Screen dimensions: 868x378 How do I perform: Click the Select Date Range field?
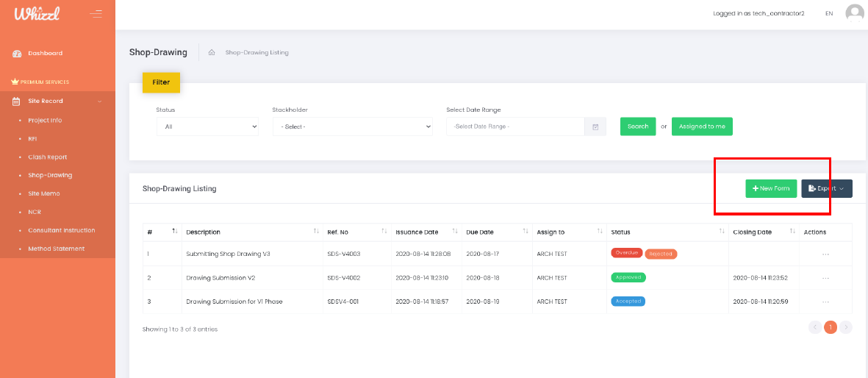pos(514,126)
